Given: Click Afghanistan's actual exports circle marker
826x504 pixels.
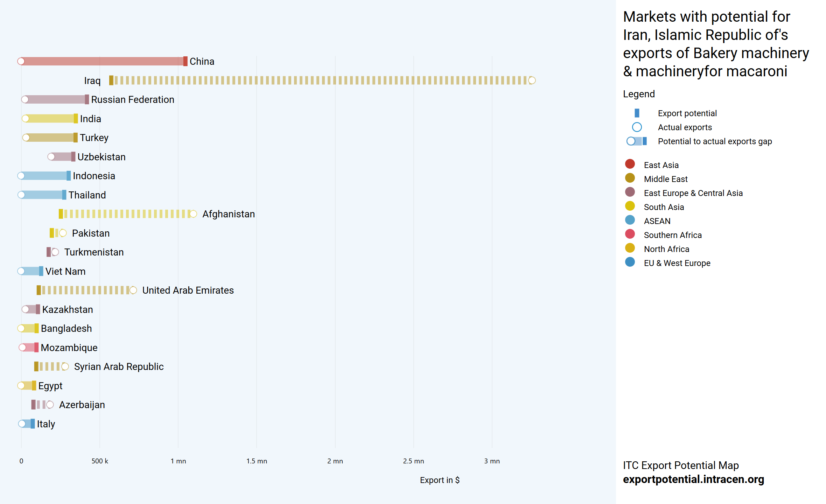Looking at the screenshot, I should click(193, 214).
